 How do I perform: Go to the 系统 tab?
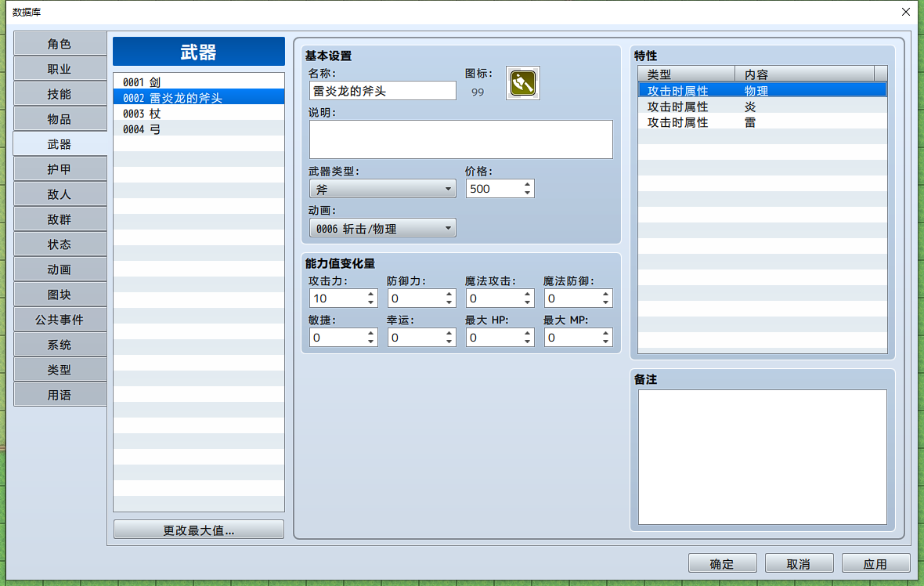point(60,345)
